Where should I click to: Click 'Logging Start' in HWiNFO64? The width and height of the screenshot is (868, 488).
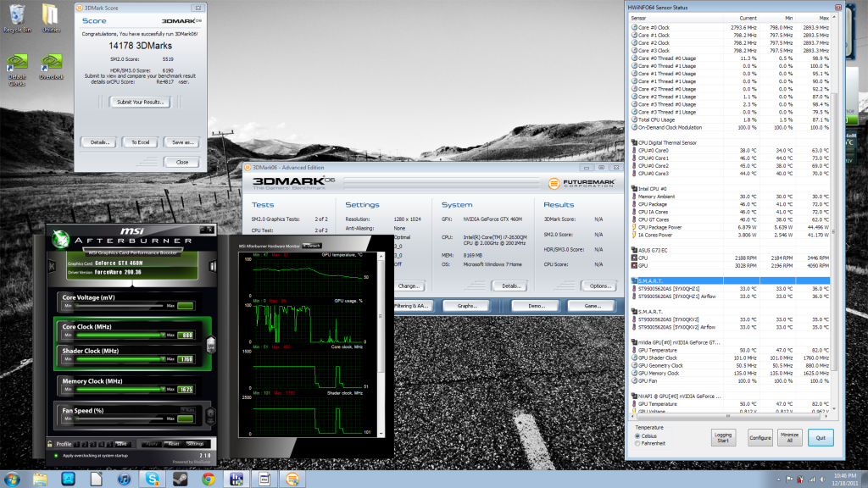723,438
